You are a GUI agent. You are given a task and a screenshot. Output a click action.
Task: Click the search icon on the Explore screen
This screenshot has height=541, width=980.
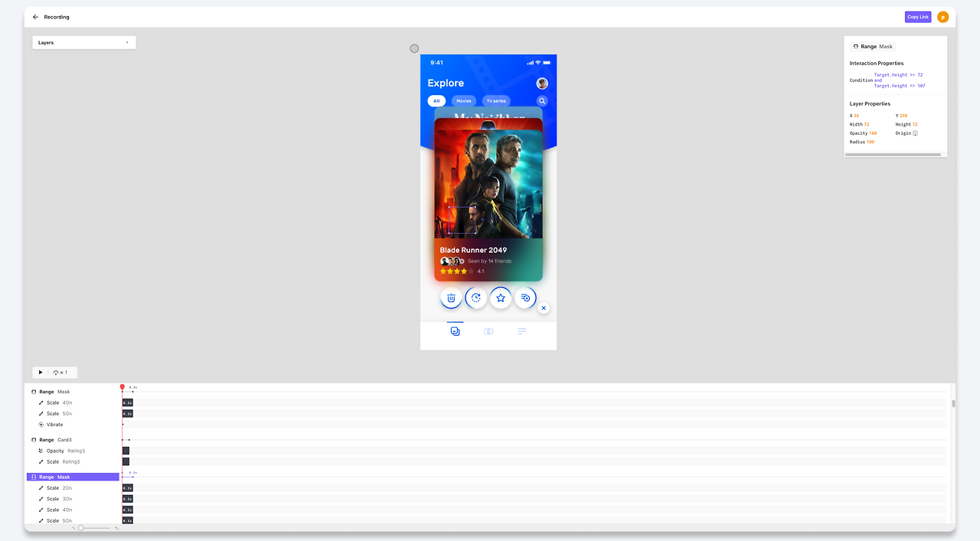tap(542, 100)
